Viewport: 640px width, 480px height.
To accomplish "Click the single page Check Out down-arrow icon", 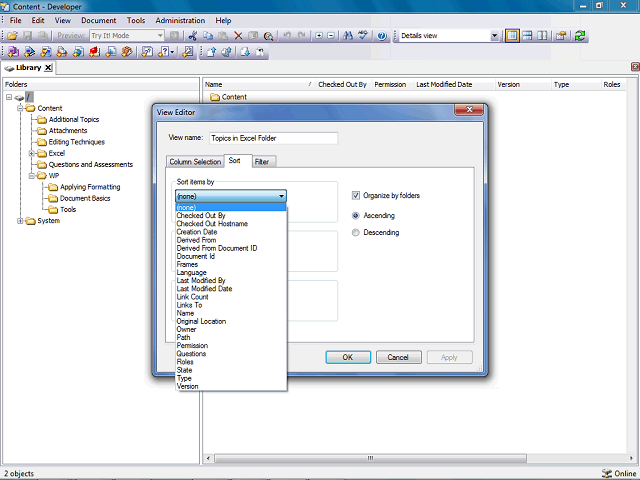I will (245, 52).
